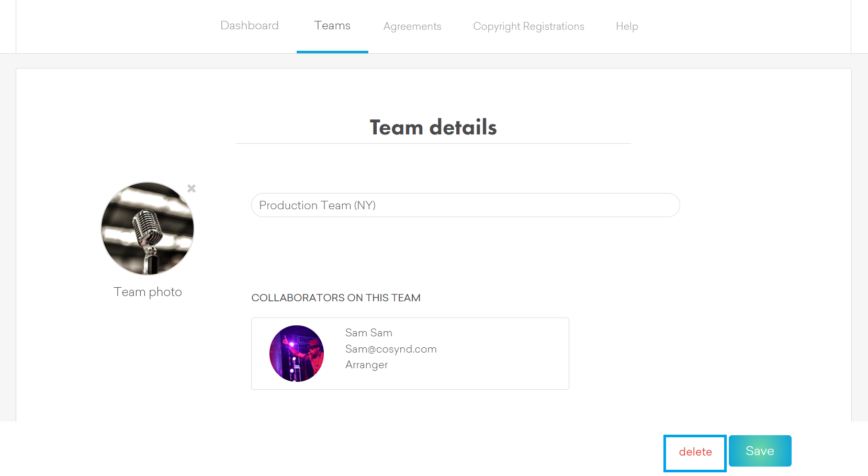This screenshot has width=868, height=476.
Task: Go to Copyright Registrations tab
Action: 528,26
